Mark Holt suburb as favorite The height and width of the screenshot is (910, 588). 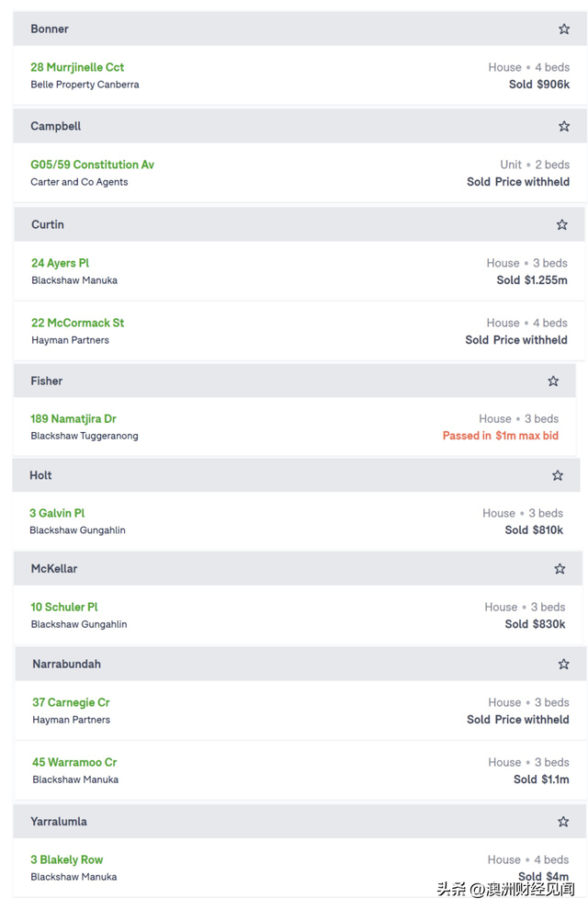[x=558, y=475]
